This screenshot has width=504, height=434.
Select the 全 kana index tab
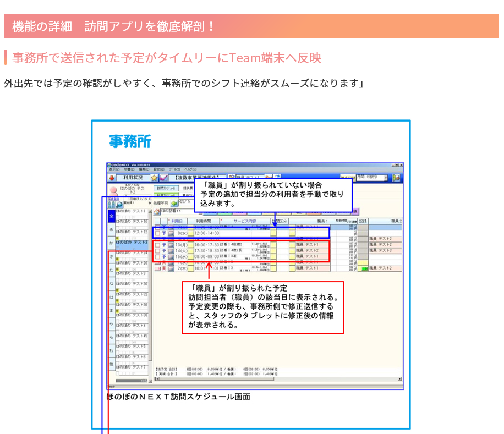tap(112, 216)
